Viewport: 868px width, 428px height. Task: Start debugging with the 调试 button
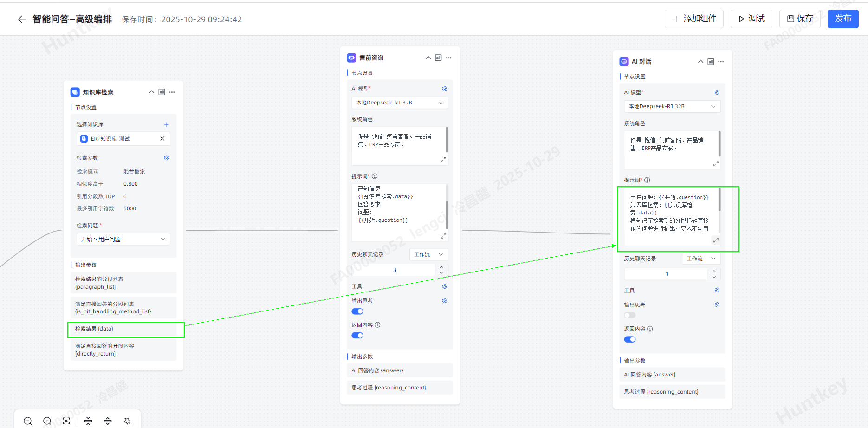pos(751,19)
